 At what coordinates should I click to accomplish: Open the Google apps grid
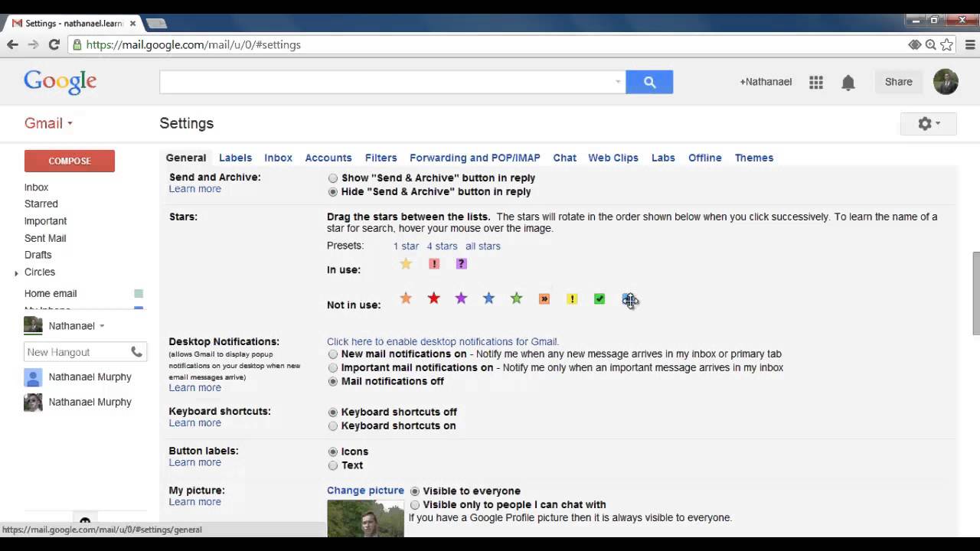click(816, 82)
